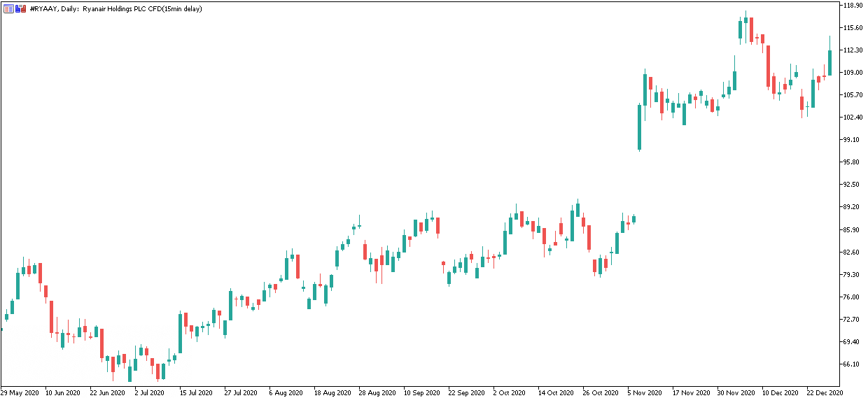Image resolution: width=868 pixels, height=398 pixels.
Task: Click the 17 Nov 2020 date label
Action: [x=692, y=392]
